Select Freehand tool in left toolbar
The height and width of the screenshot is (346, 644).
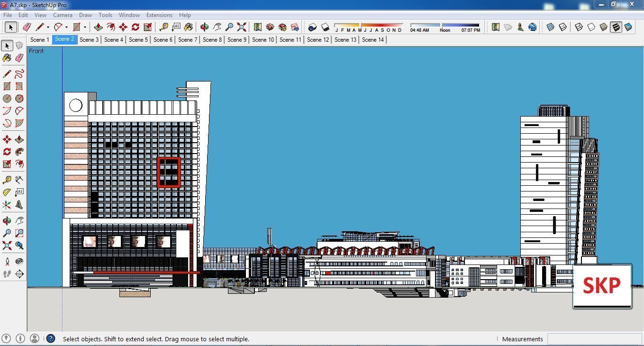pos(19,74)
